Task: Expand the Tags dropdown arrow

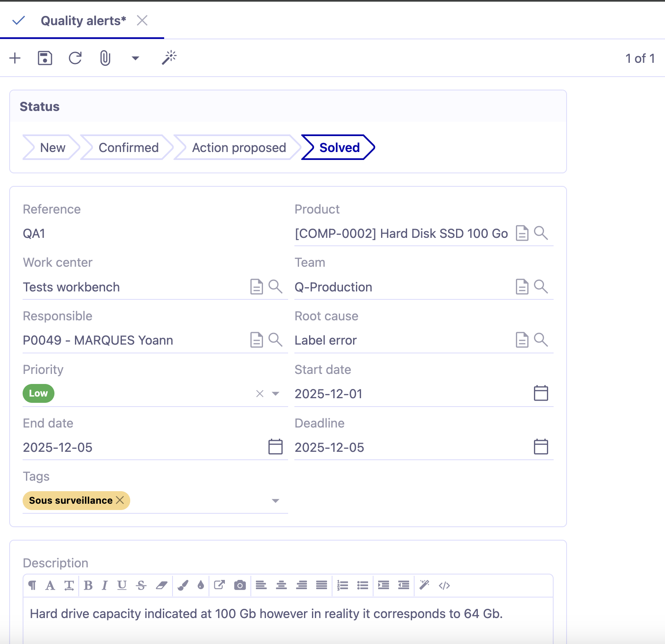Action: point(276,501)
